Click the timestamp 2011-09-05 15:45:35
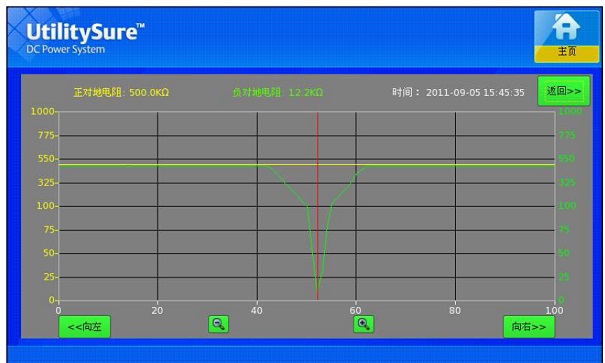 475,93
